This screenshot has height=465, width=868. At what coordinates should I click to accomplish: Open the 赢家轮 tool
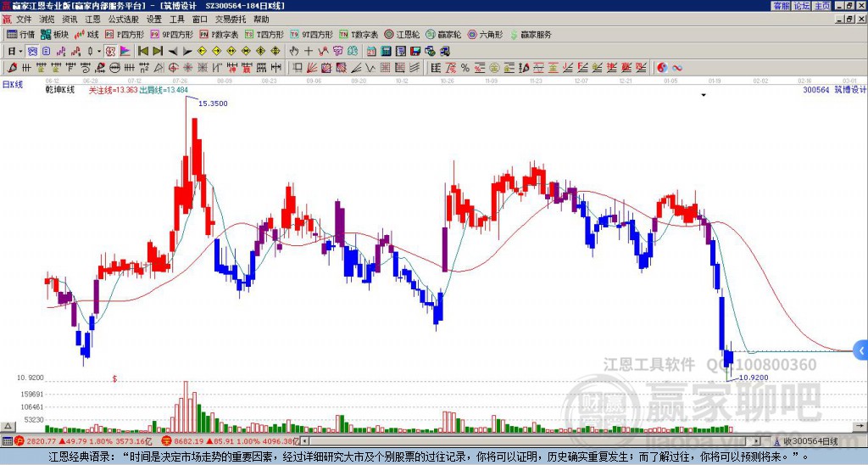pyautogui.click(x=443, y=34)
